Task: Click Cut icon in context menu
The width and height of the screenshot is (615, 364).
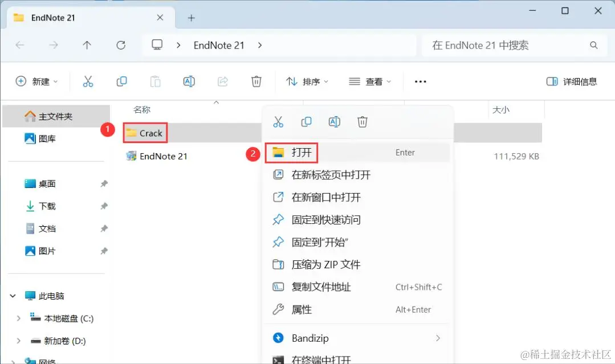Action: [x=278, y=122]
